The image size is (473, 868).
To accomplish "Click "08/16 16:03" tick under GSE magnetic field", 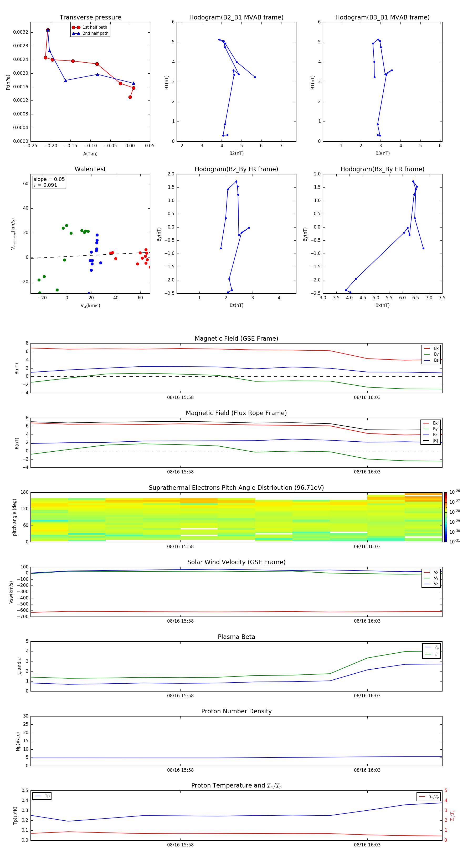I will (x=367, y=397).
